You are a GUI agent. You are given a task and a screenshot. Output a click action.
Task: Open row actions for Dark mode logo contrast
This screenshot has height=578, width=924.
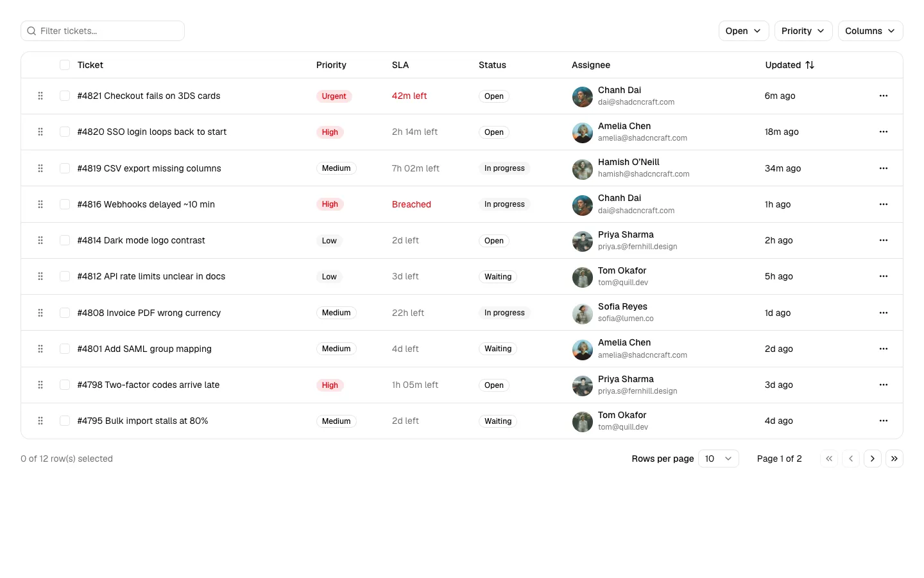(x=884, y=240)
